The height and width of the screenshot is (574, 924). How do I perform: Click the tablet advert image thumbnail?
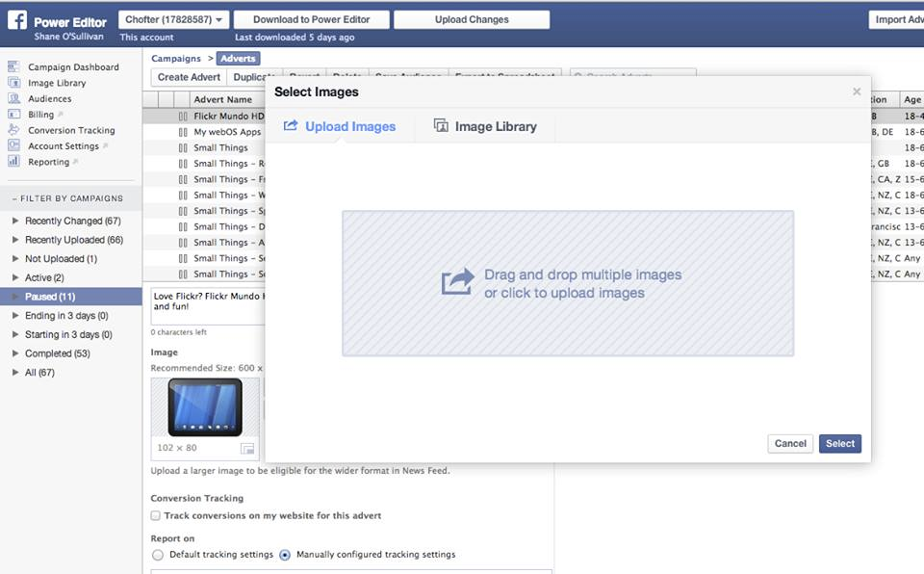click(205, 407)
